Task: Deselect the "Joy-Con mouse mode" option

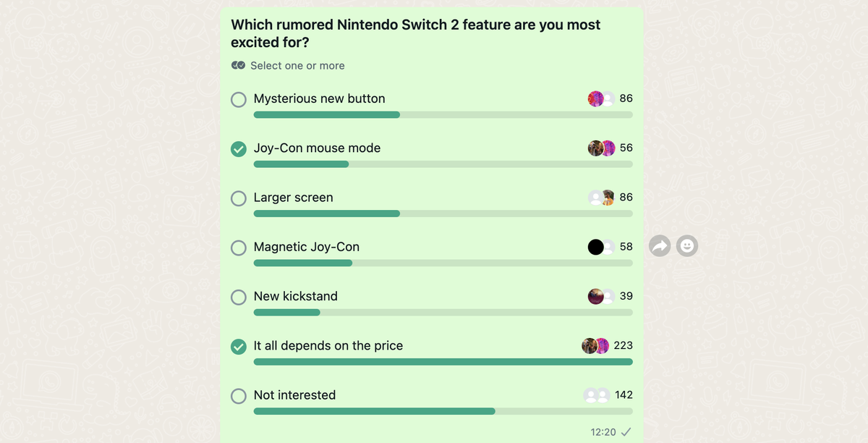Action: 238,148
